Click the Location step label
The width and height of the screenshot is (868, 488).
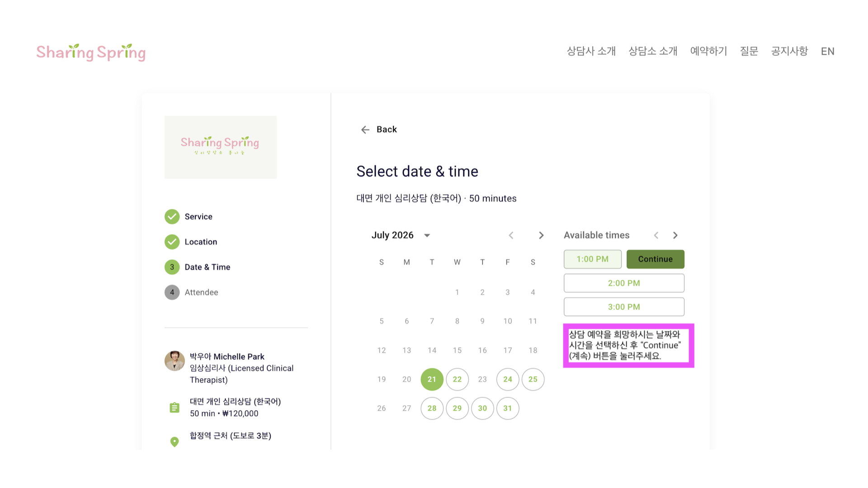click(x=201, y=242)
